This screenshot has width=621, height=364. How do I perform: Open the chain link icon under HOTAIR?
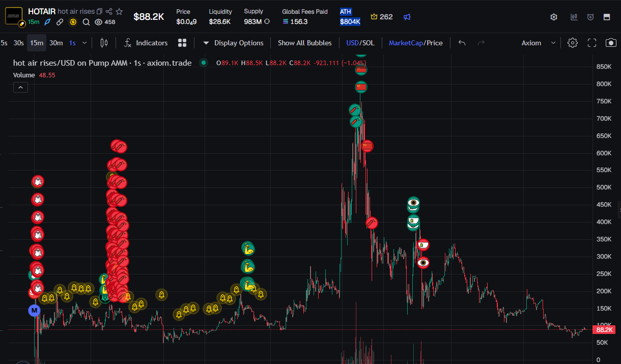tap(60, 22)
